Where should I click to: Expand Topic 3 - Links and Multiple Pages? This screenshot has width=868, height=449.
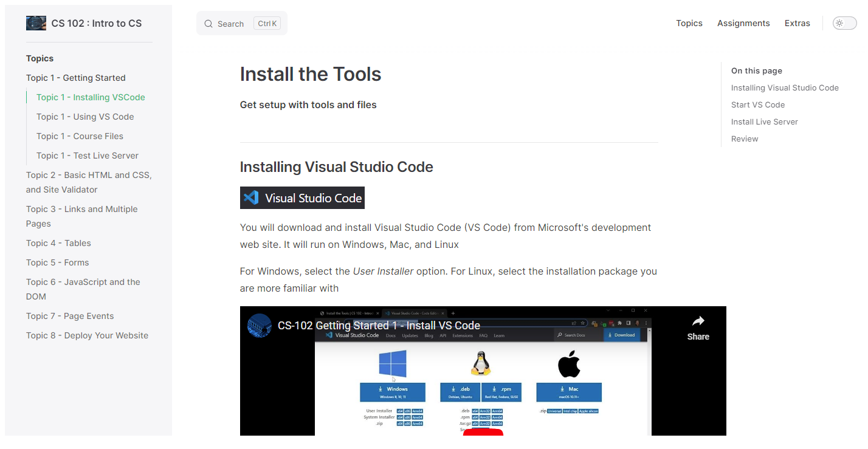[82, 216]
